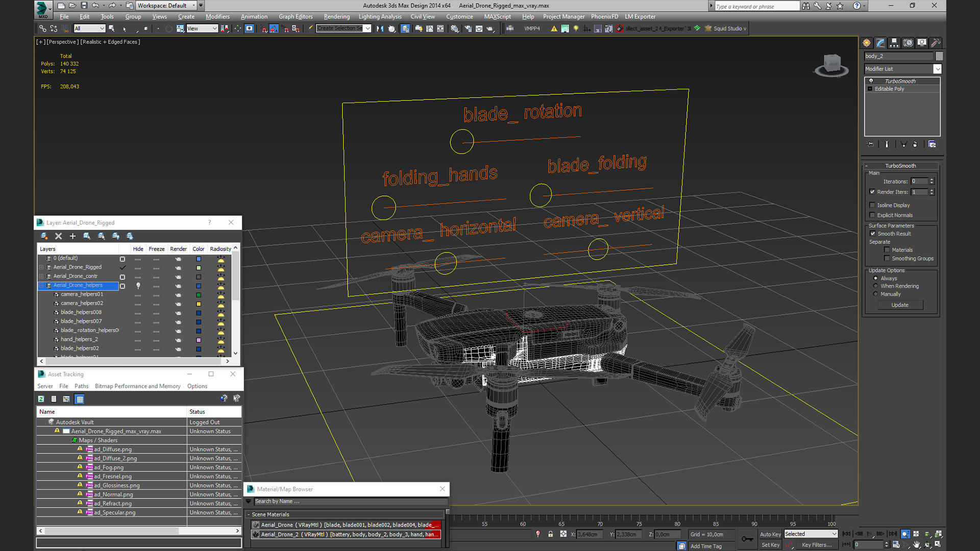Click Delete Layer X icon in Layer dialog
Viewport: 980px width, 551px height.
(58, 236)
